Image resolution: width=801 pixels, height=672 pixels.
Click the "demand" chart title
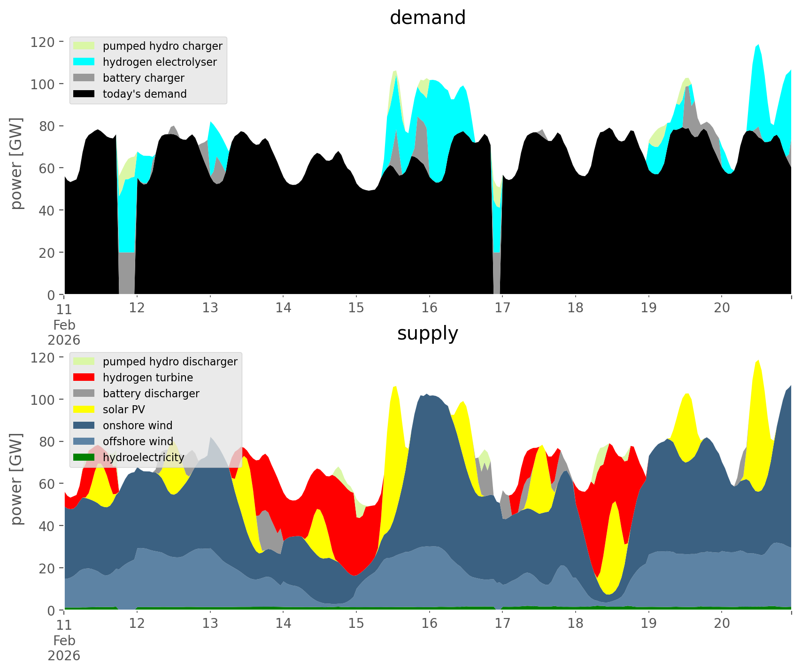click(x=427, y=18)
